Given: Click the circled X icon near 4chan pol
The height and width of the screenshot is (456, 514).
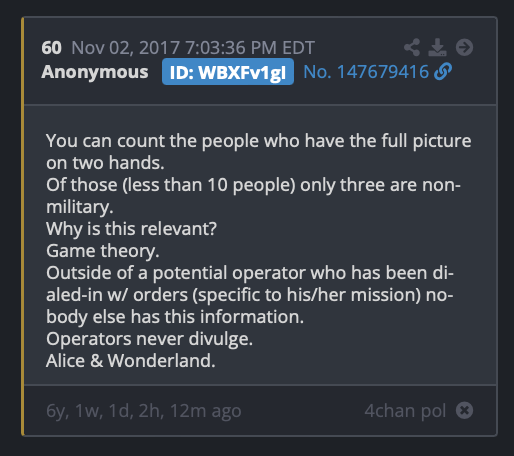Looking at the screenshot, I should 464,410.
